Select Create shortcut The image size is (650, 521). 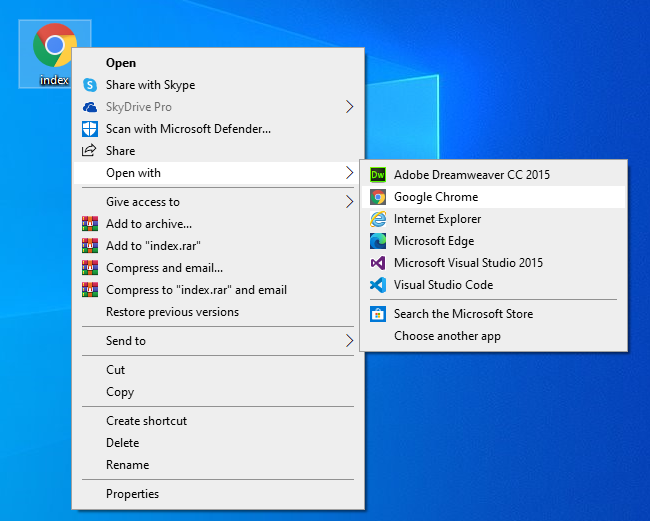(x=218, y=421)
